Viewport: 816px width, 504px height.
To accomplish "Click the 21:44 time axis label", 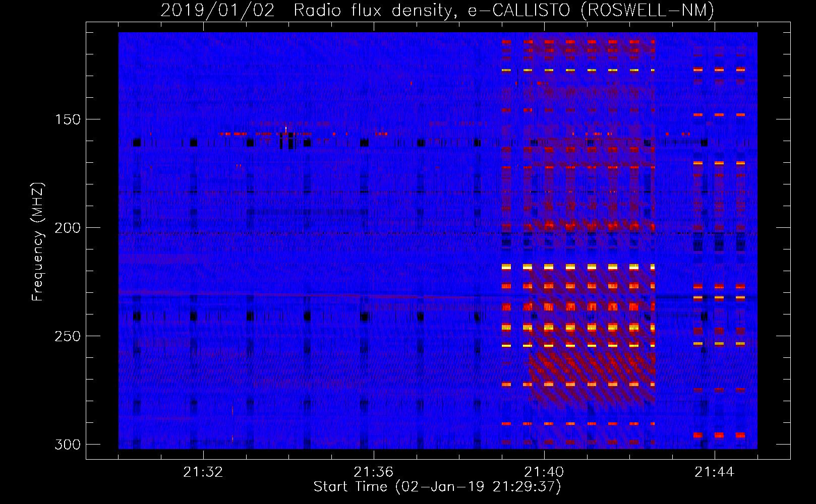I will point(715,472).
